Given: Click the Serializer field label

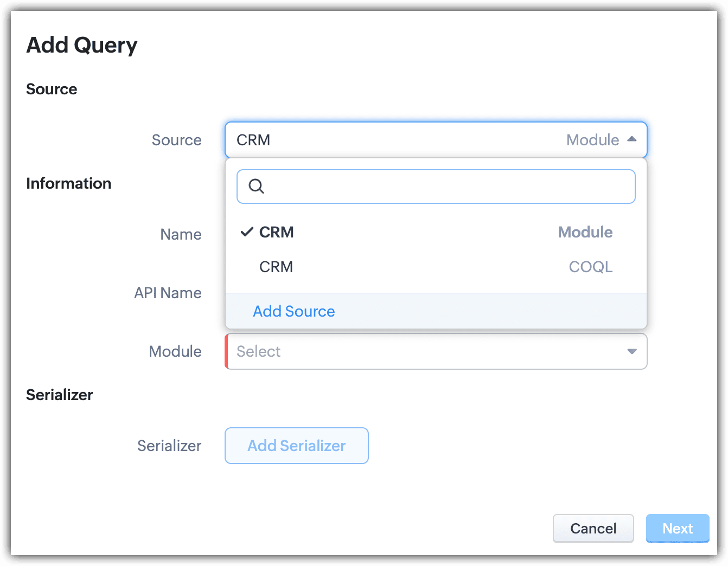Looking at the screenshot, I should [x=169, y=446].
